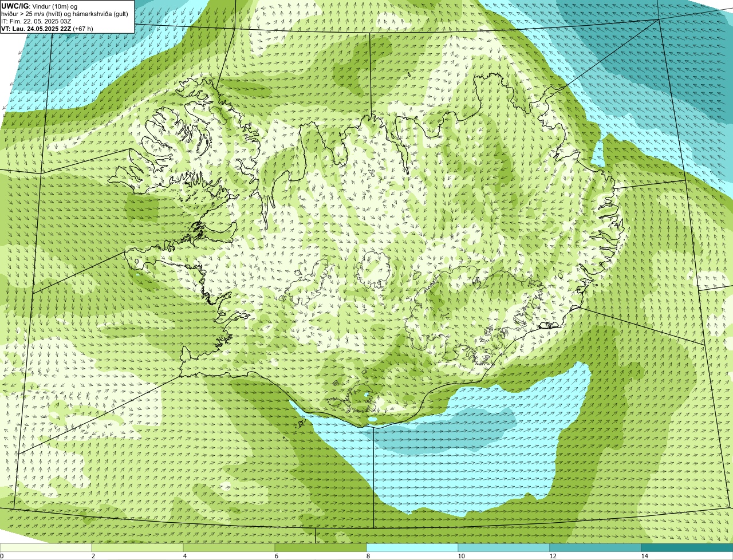The width and height of the screenshot is (733, 560).
Task: Click the 6–8 olive green legend swatch
Action: point(321,547)
